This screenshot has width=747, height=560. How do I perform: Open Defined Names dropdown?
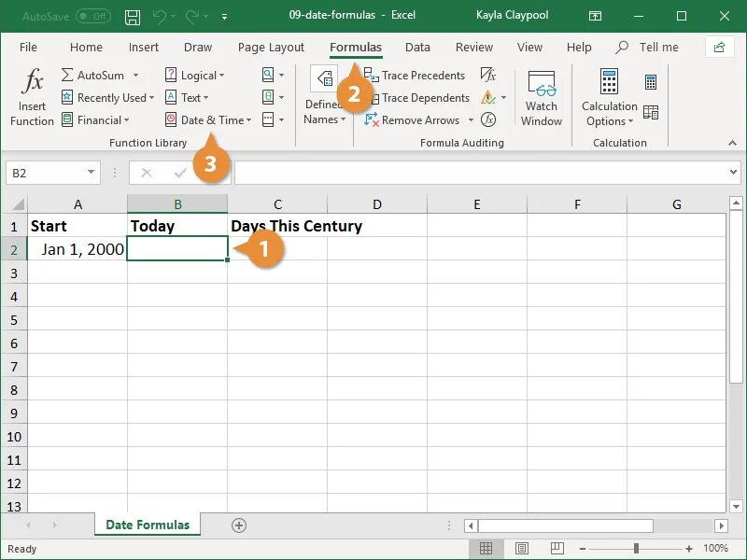coord(324,97)
